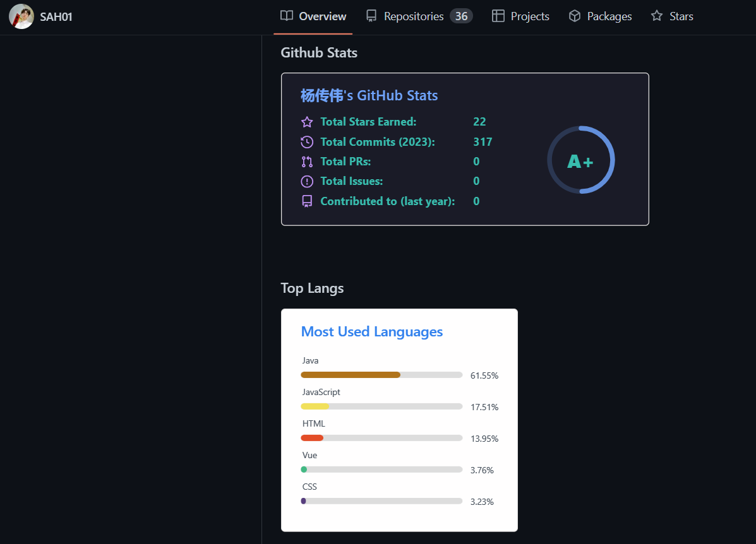756x544 pixels.
Task: Click the A+ rank circle
Action: 581,160
